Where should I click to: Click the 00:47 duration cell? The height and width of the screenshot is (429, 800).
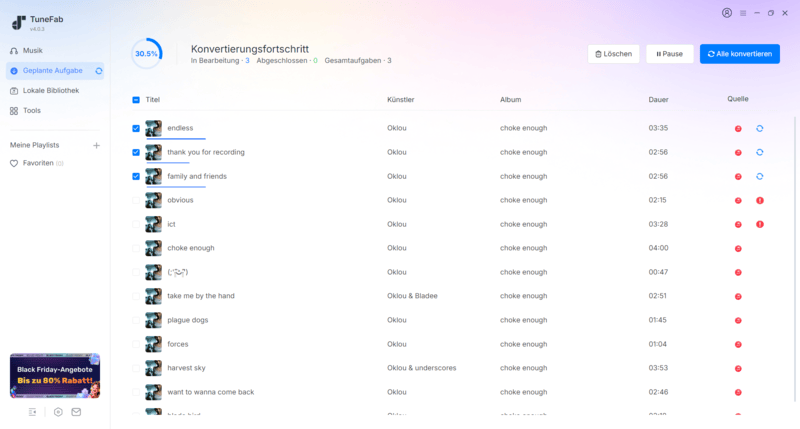point(658,272)
